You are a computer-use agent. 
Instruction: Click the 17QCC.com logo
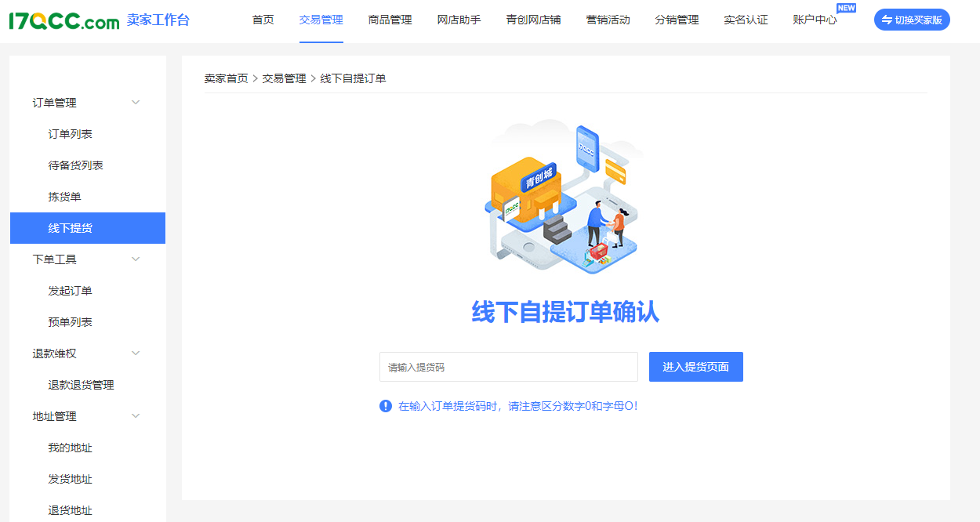coord(64,21)
